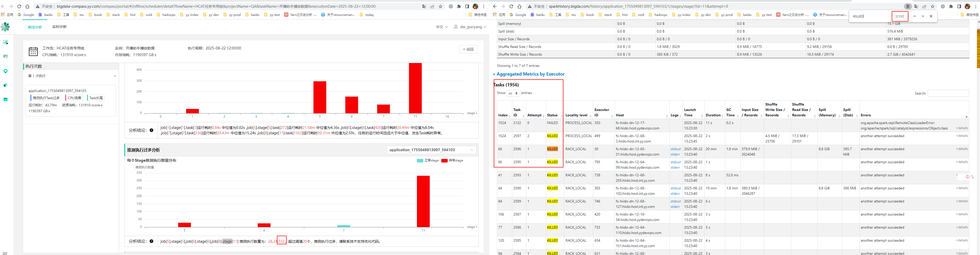The image size is (980, 255).
Task: Open the fifth sidebar folder icon in Compass
Action: 5,99
